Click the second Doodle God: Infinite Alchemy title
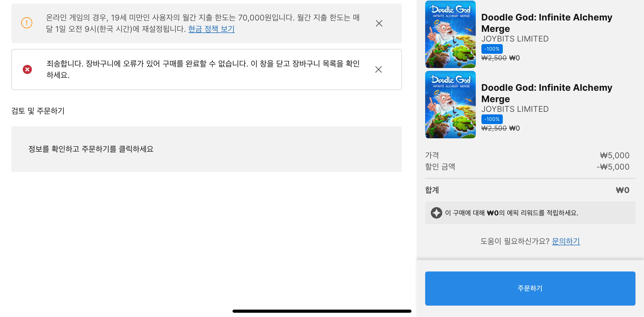Screen dimensions: 644x317 [547, 93]
